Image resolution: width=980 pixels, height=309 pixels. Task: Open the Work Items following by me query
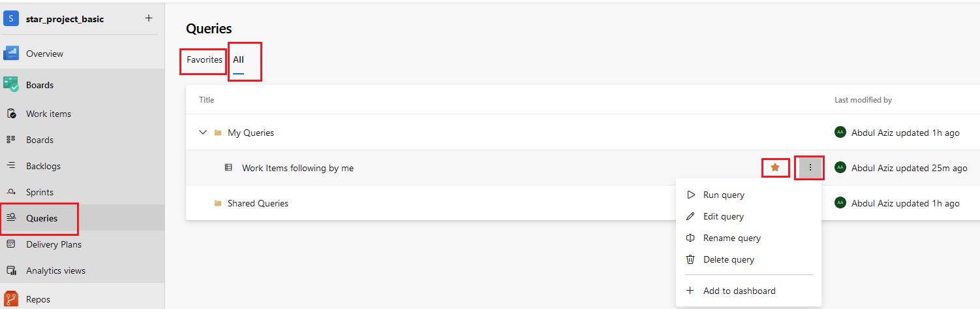[x=298, y=168]
